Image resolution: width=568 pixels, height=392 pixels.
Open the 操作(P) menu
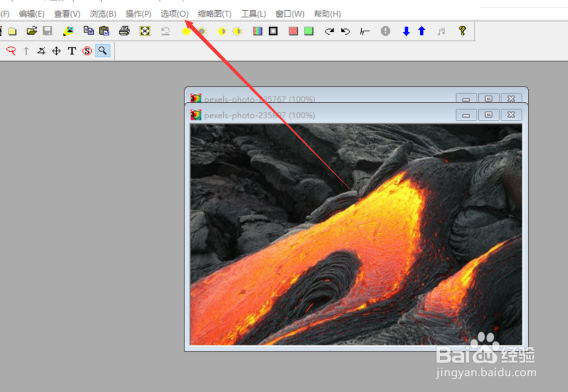point(139,14)
